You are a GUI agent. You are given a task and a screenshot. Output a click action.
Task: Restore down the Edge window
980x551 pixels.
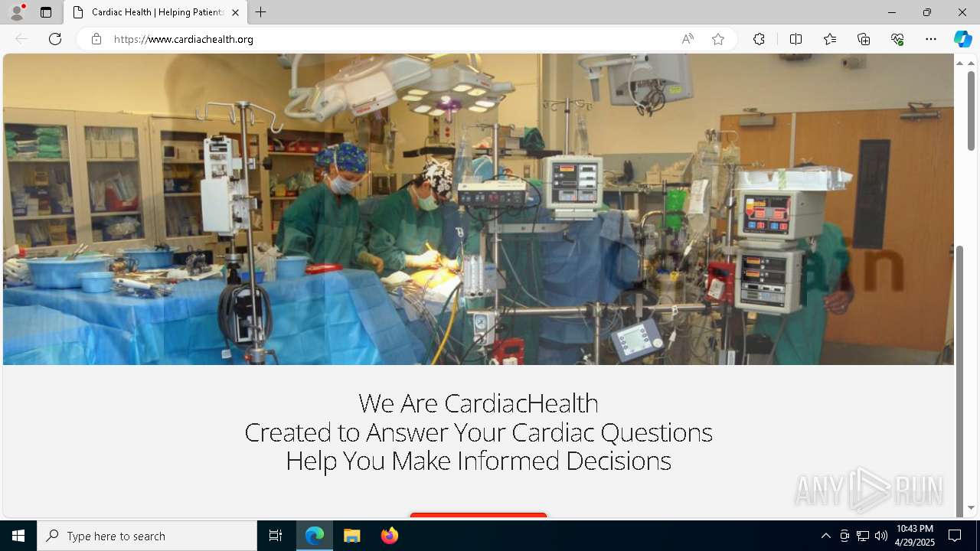pos(926,12)
